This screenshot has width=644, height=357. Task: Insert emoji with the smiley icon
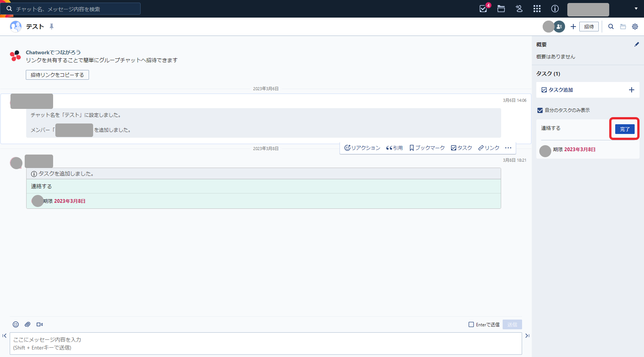(x=16, y=324)
